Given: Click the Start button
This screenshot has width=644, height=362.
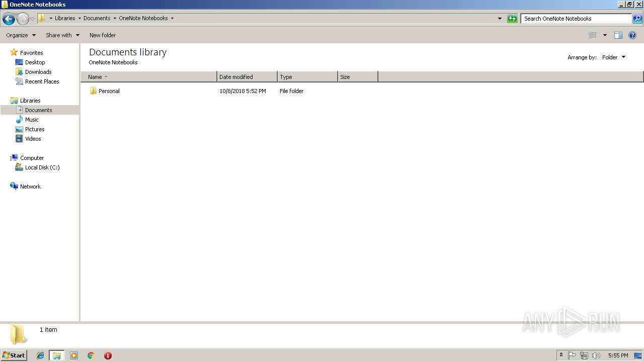Looking at the screenshot, I should coord(14,355).
